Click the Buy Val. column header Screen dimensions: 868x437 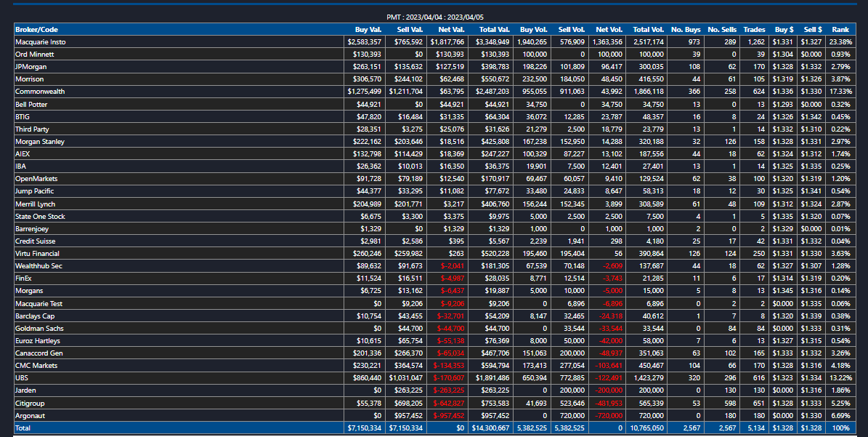[x=368, y=29]
